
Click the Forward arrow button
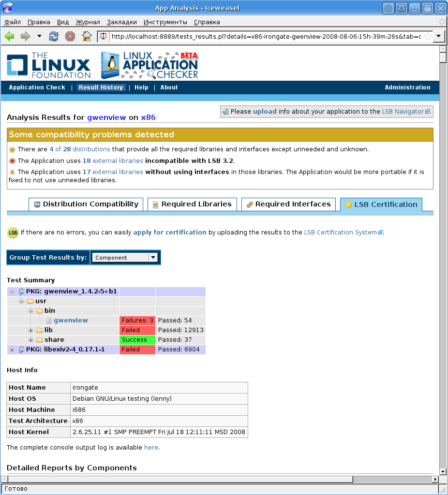tap(25, 36)
